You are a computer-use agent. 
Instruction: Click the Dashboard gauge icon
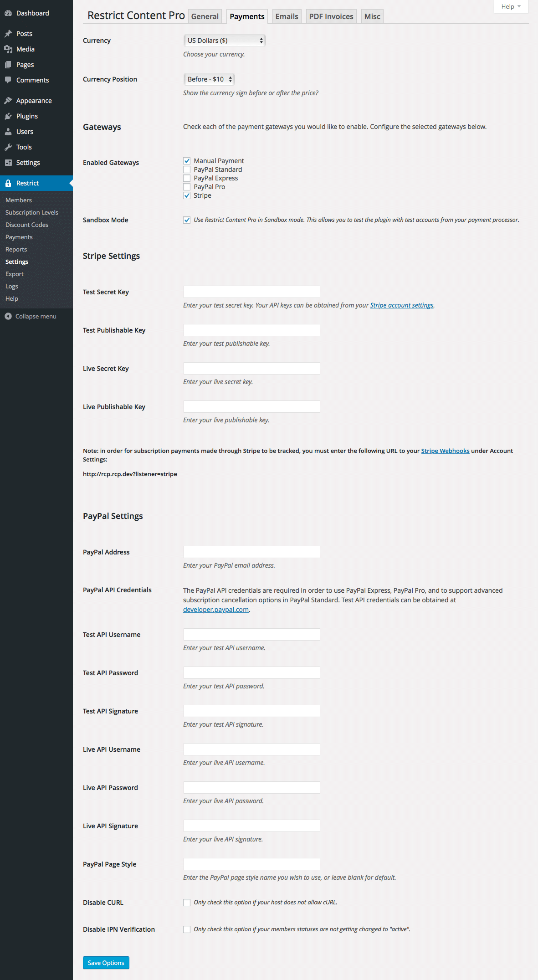pyautogui.click(x=8, y=13)
